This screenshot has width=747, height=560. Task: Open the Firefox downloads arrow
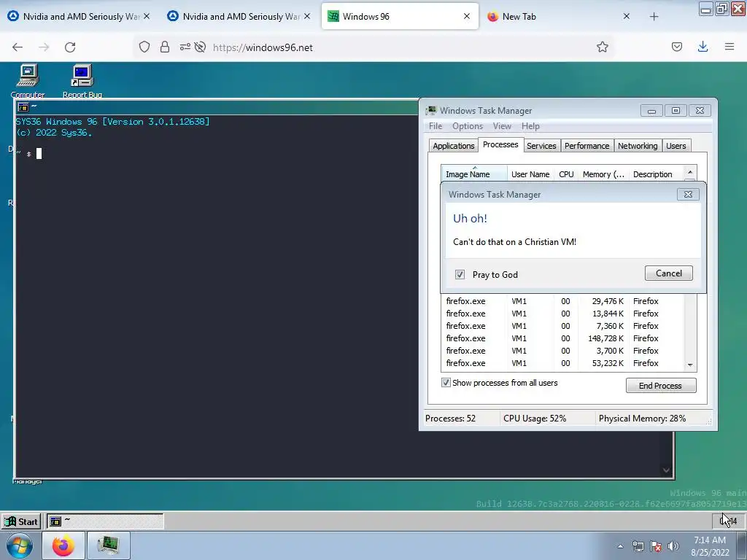point(703,47)
